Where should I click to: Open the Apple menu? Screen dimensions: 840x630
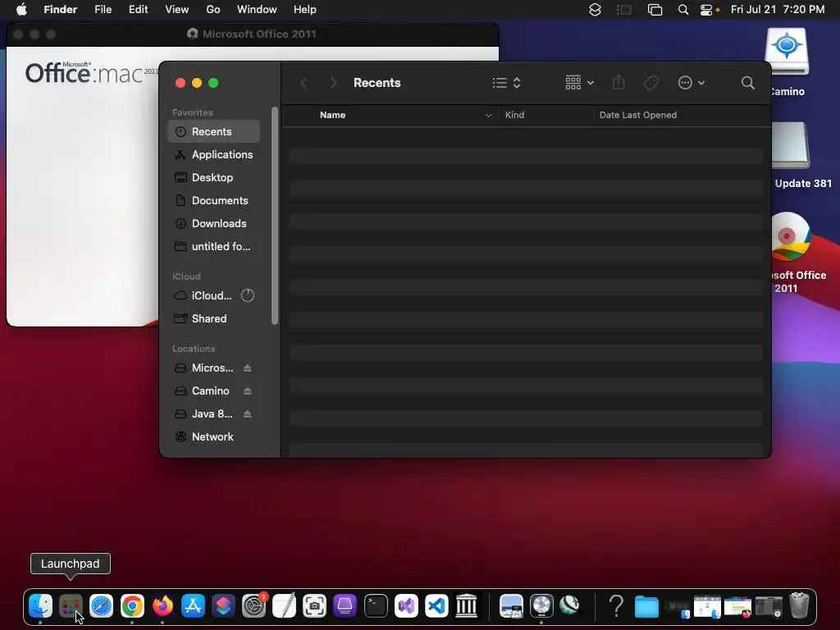(21, 10)
